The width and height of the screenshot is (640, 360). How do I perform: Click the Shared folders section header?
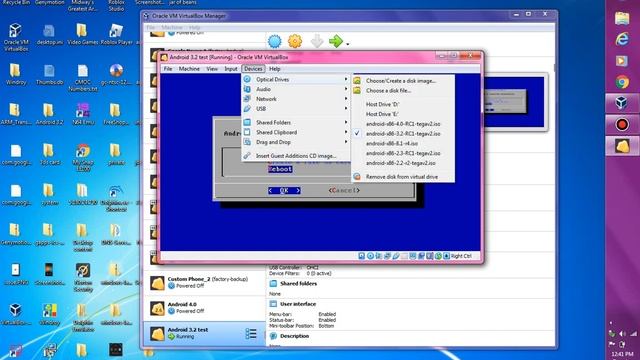(x=298, y=284)
